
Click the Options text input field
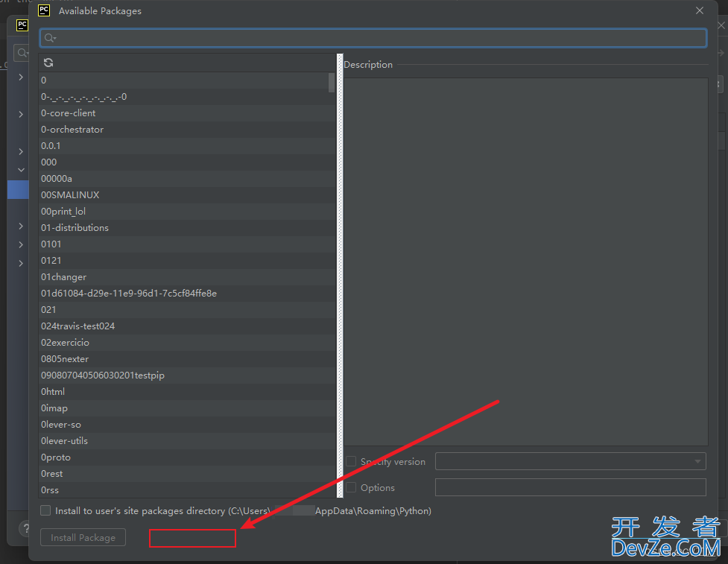click(x=570, y=487)
